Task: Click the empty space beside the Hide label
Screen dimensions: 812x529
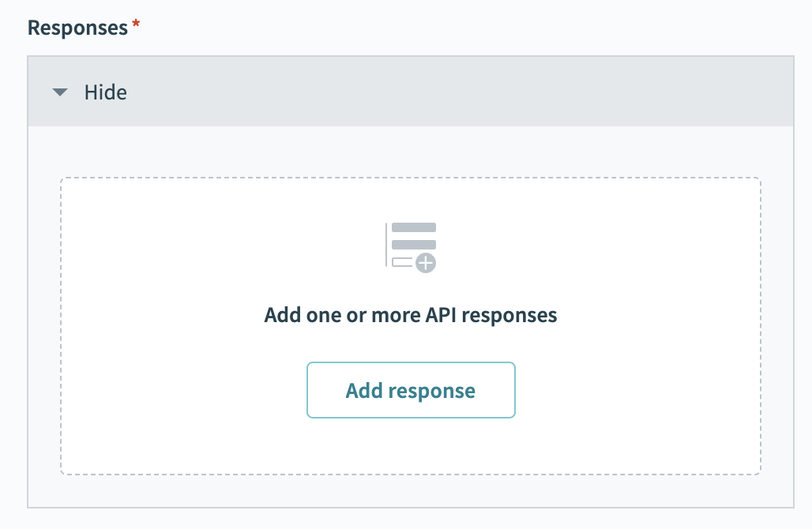Action: click(x=474, y=92)
